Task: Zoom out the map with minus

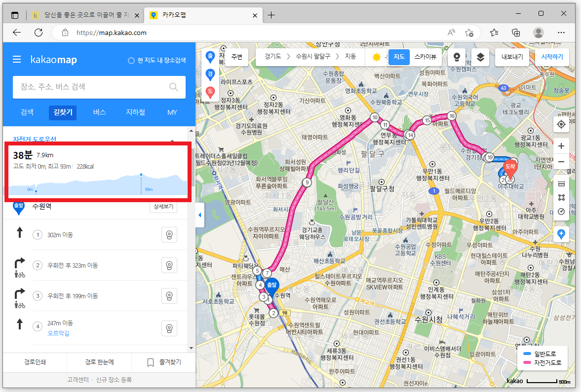Action: click(x=561, y=162)
